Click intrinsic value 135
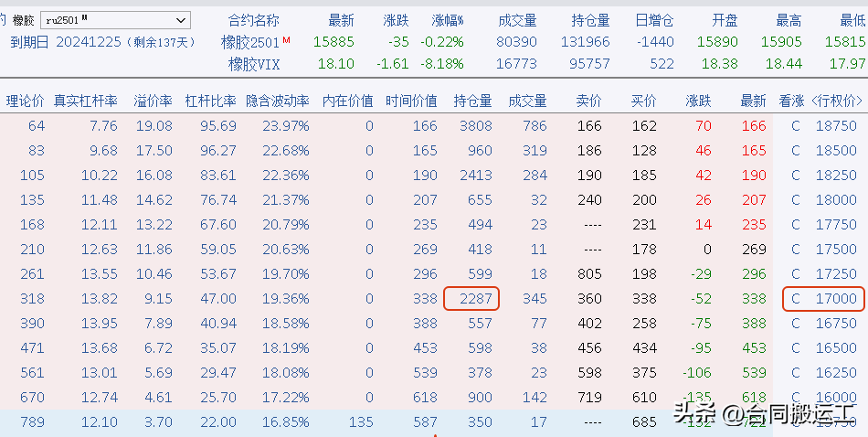This screenshot has width=868, height=437. pos(361,421)
